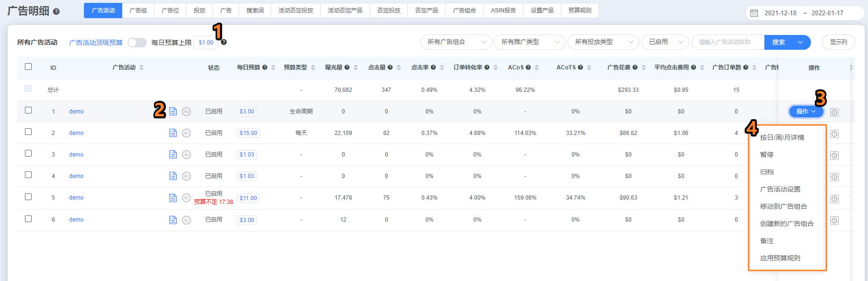
Task: Click the clock history icon in row 3
Action: pos(834,156)
